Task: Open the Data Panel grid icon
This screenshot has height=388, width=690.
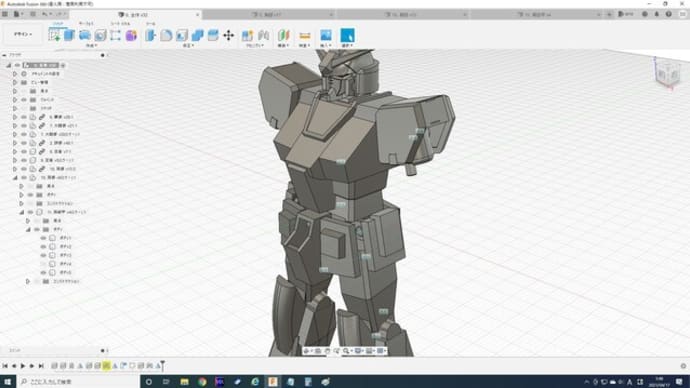Action: click(4, 14)
